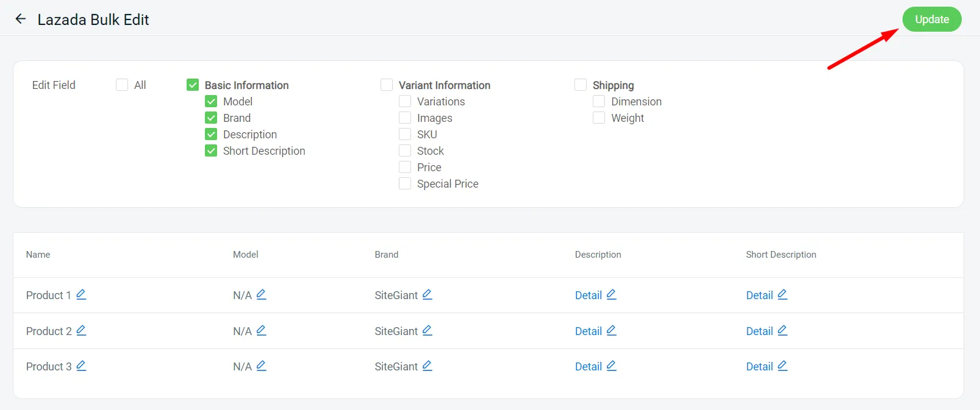Uncheck the Short Description checkbox
Screen dimensions: 980x410
click(211, 150)
